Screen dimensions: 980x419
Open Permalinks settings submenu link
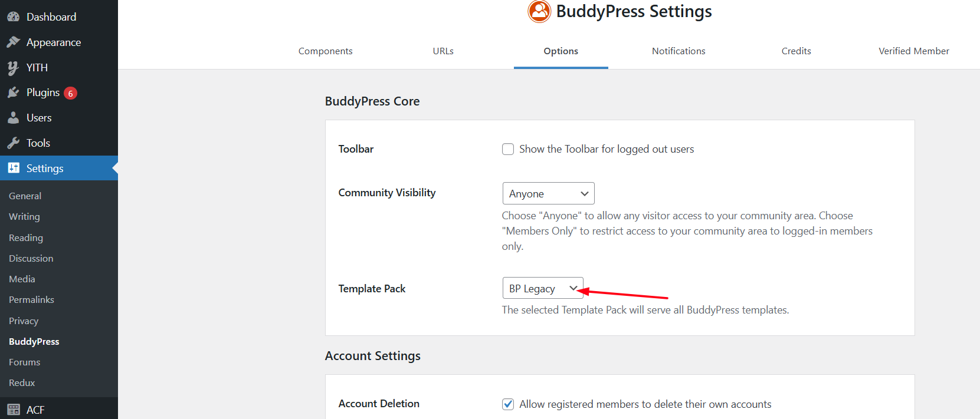[x=31, y=300]
